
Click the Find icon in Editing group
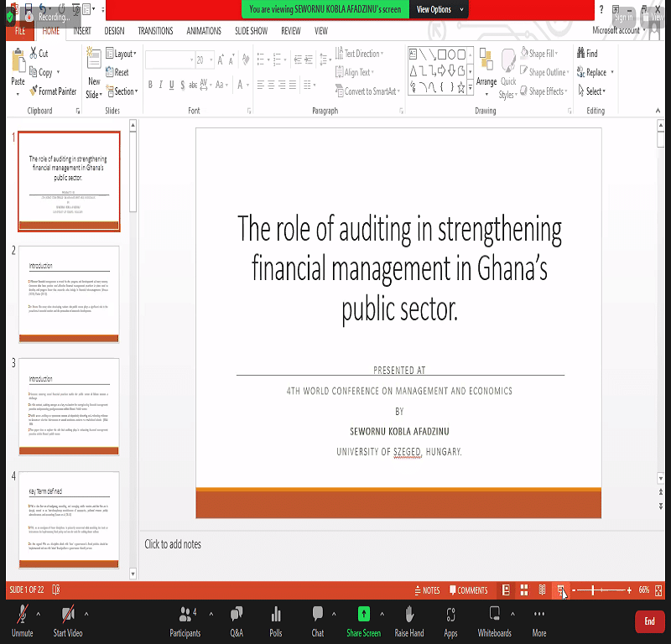click(586, 54)
